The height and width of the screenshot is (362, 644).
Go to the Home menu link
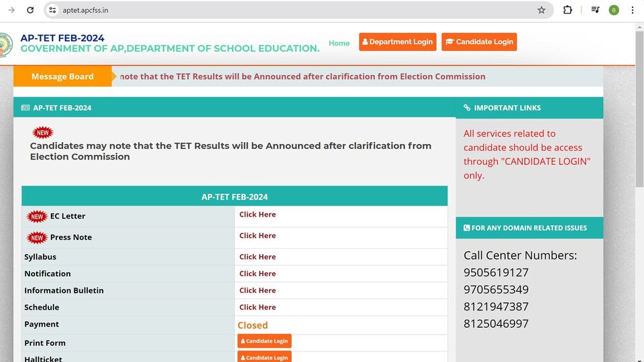(x=339, y=43)
